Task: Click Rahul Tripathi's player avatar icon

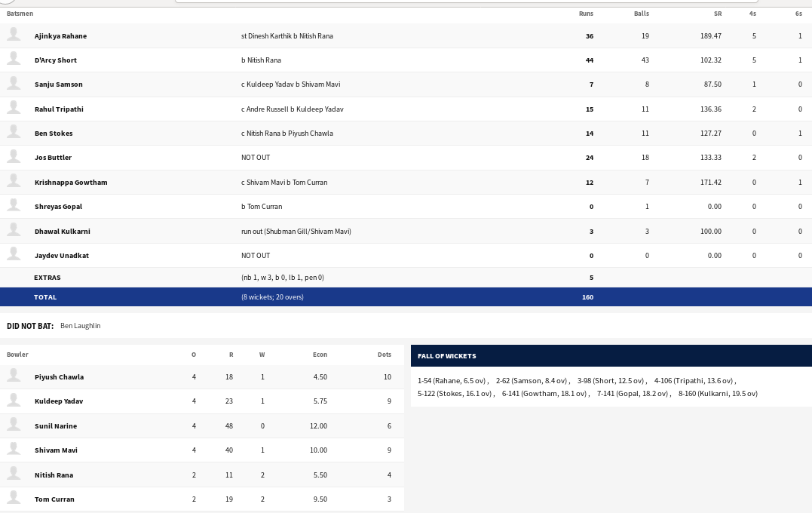Action: [14, 108]
